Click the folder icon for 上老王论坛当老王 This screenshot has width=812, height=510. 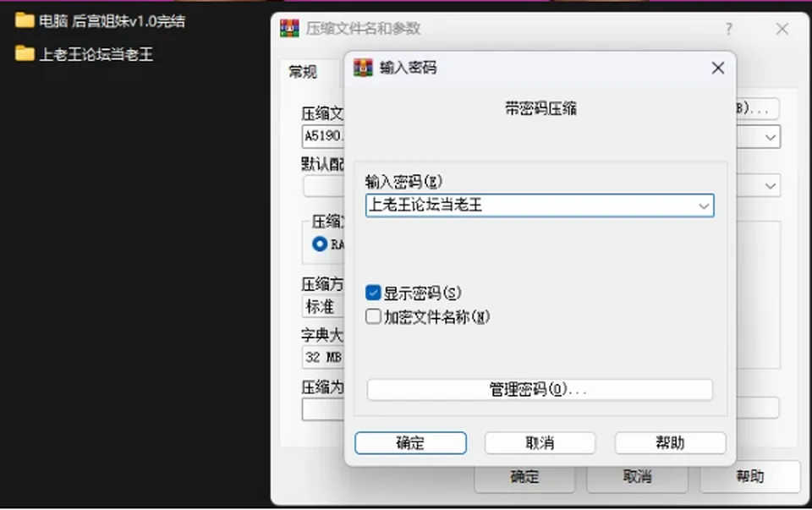coord(25,53)
